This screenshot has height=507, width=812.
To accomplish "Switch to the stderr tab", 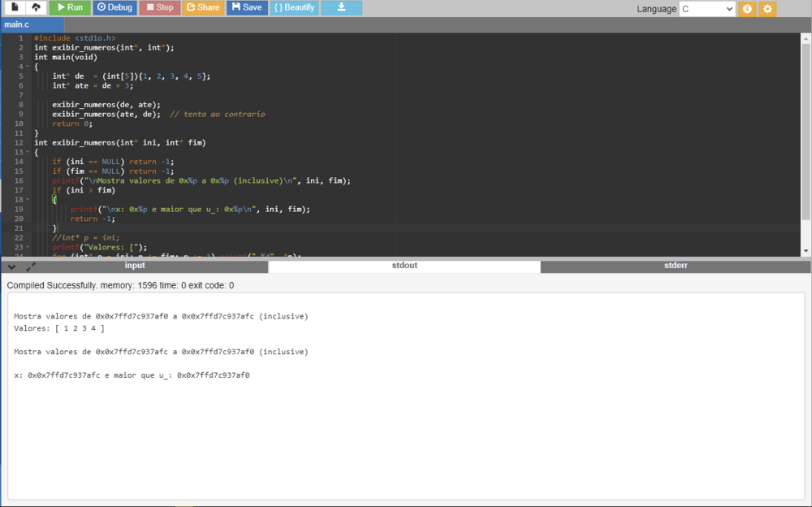I will pos(676,266).
